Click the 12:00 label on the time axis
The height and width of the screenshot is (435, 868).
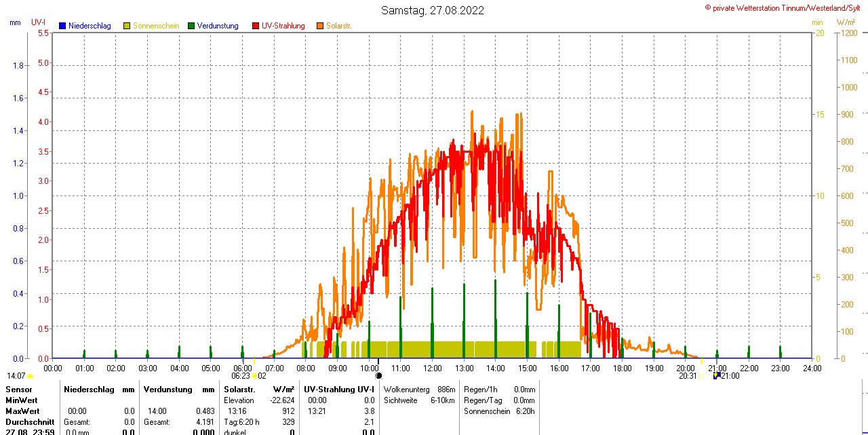pos(433,368)
